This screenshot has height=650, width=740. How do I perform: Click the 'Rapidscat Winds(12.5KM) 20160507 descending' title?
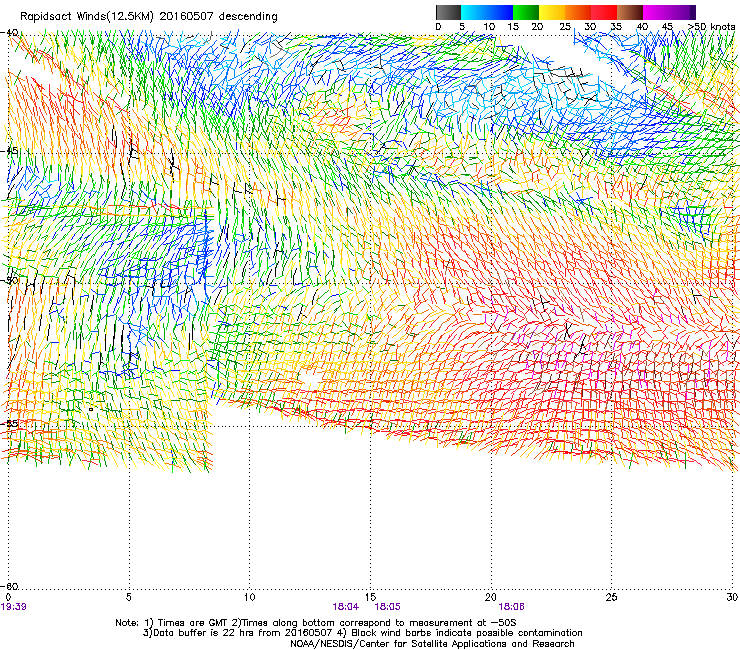(x=149, y=17)
